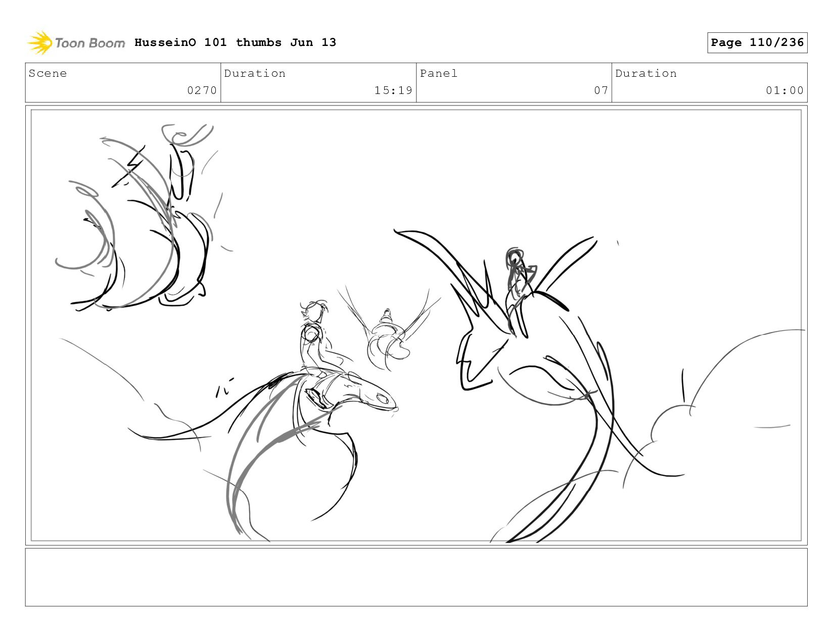Select the scene duration value '15:19'
This screenshot has height=644, width=834.
(393, 90)
